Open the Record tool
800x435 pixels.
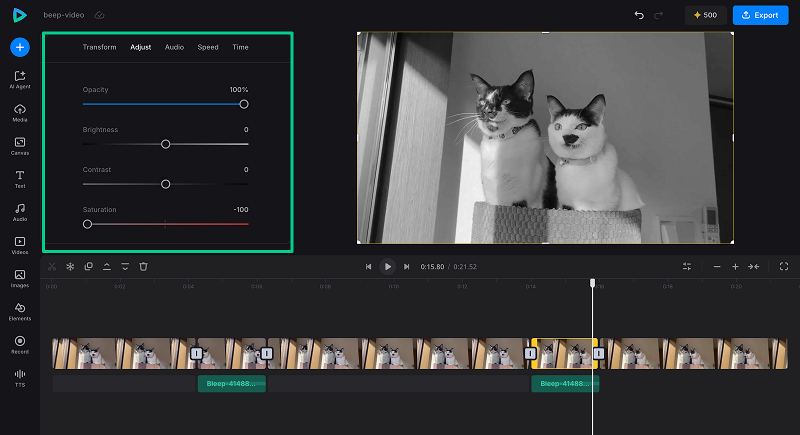[x=20, y=345]
